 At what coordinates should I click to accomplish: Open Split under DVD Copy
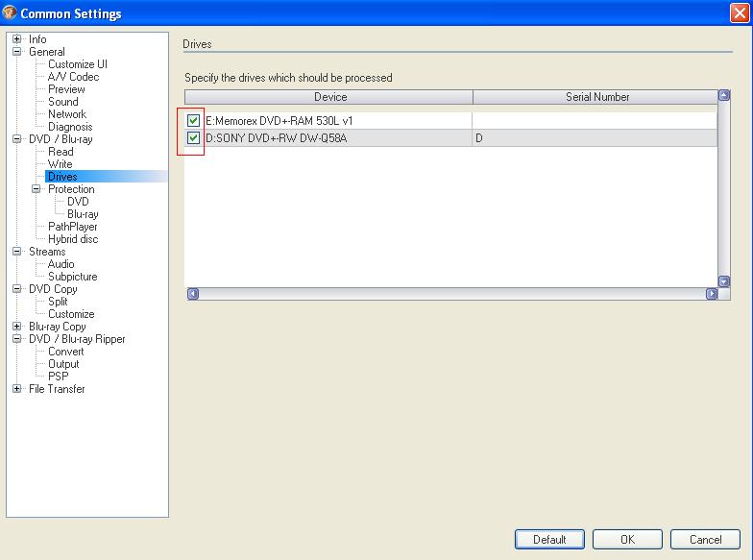click(x=58, y=302)
